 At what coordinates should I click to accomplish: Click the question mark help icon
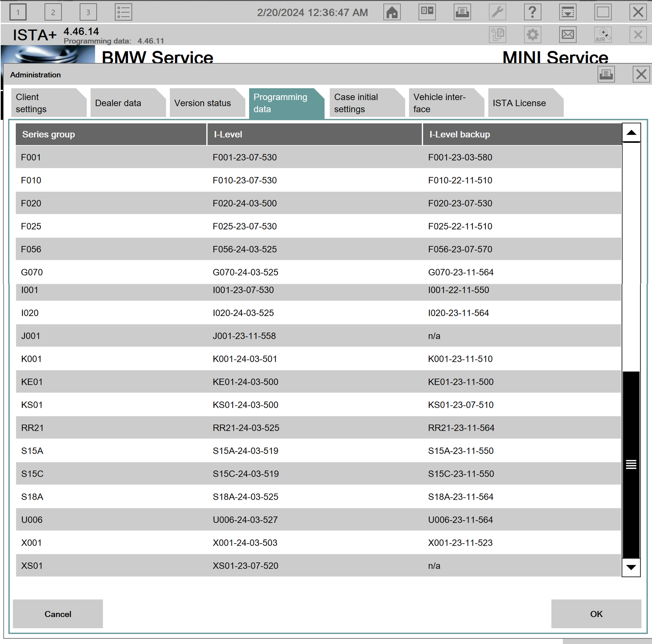coord(532,12)
